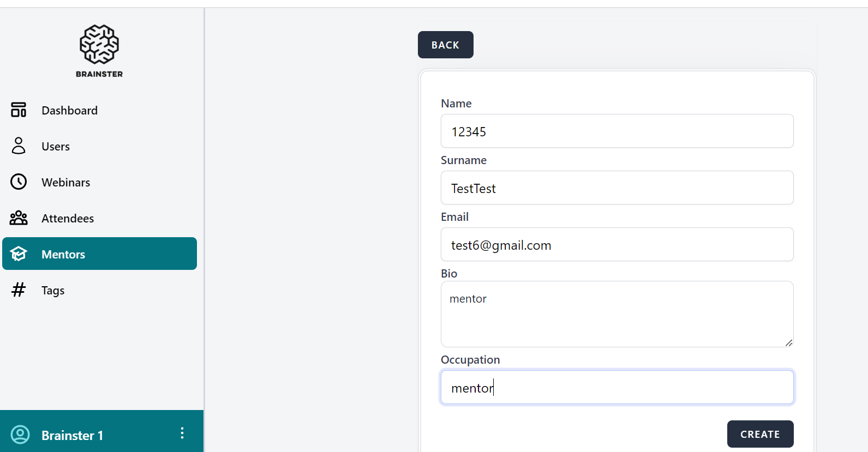Click the Mentors graduation cap icon
This screenshot has width=868, height=452.
point(19,254)
